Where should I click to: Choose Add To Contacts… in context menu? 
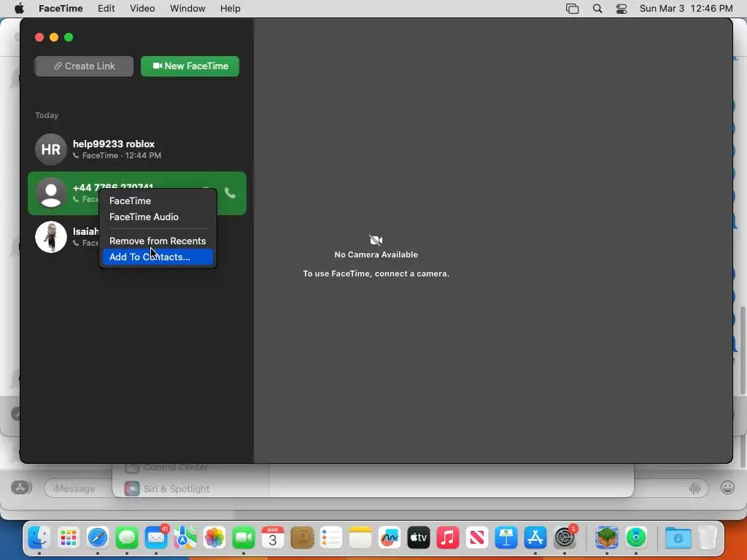coord(158,257)
